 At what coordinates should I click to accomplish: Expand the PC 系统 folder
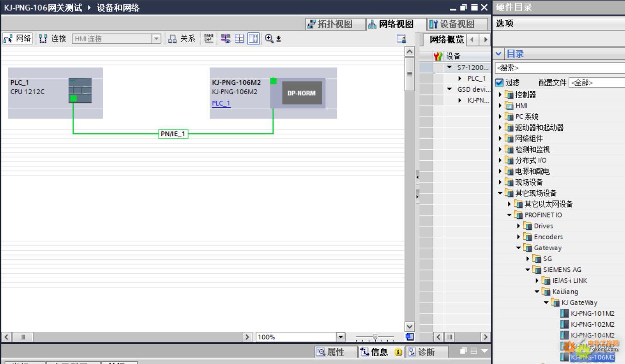coord(501,117)
